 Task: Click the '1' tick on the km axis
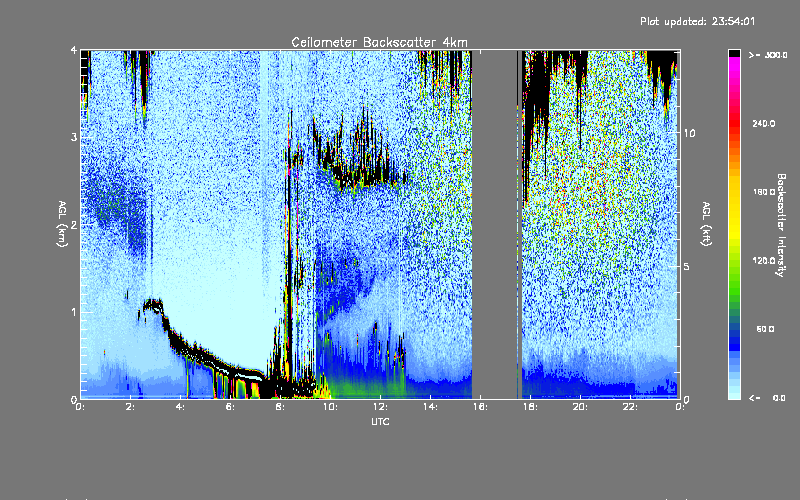74,312
